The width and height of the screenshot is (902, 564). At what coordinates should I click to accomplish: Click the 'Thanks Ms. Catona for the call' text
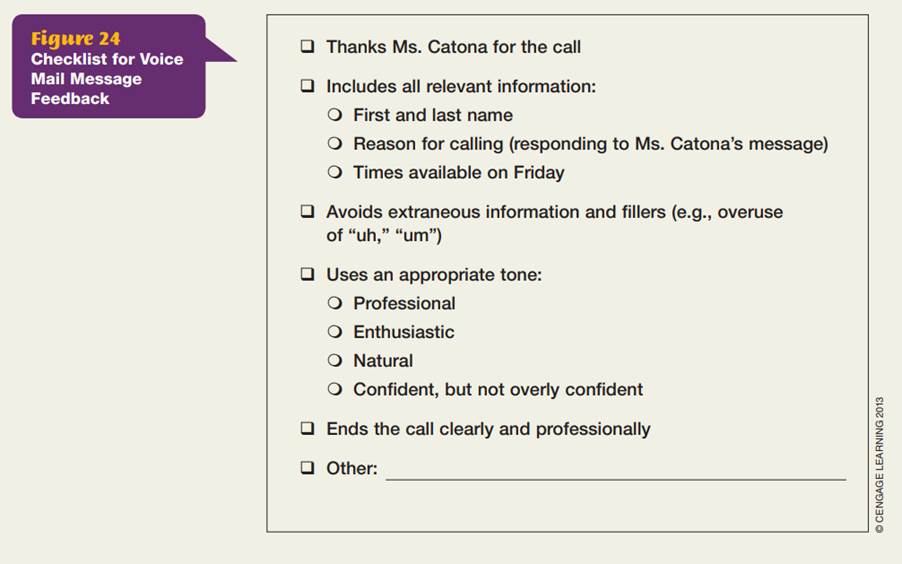[453, 47]
